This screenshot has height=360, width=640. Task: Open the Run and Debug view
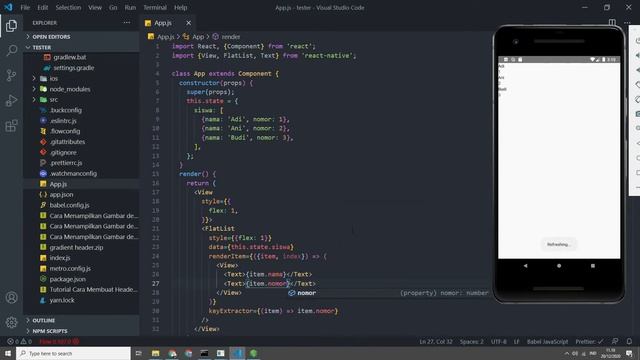(x=11, y=100)
